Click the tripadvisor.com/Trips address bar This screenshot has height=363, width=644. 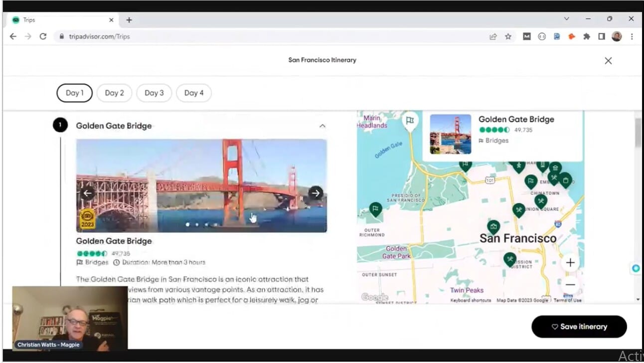point(269,36)
